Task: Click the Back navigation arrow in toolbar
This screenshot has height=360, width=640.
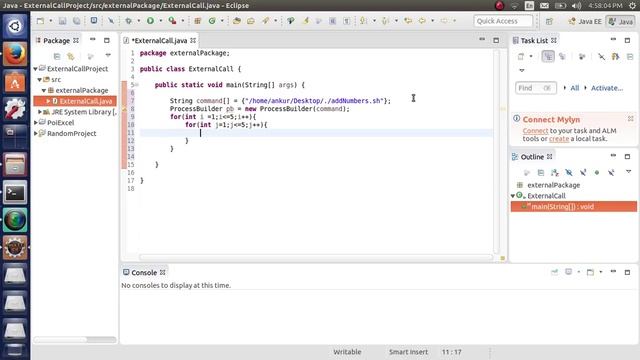Action: click(x=422, y=21)
